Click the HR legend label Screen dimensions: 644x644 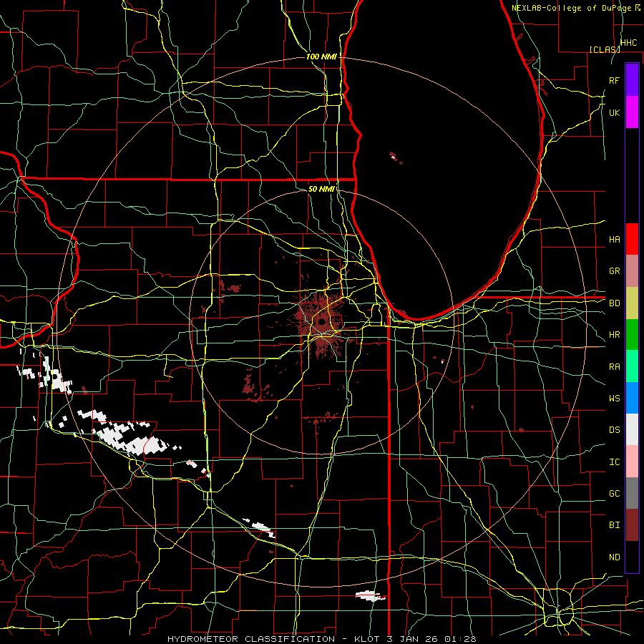click(614, 335)
